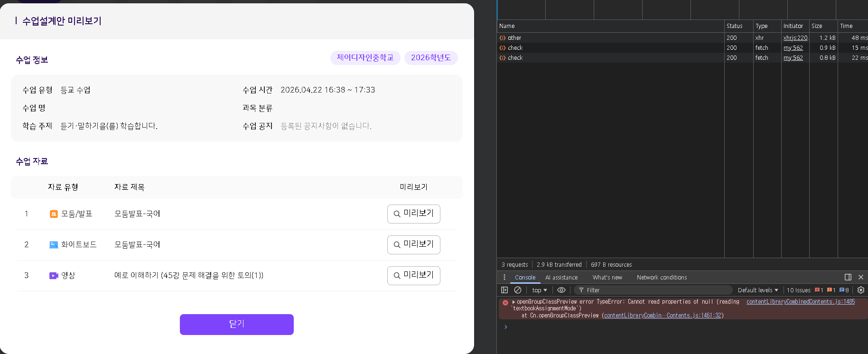
Task: Open the Default levels dropdown
Action: click(x=757, y=290)
